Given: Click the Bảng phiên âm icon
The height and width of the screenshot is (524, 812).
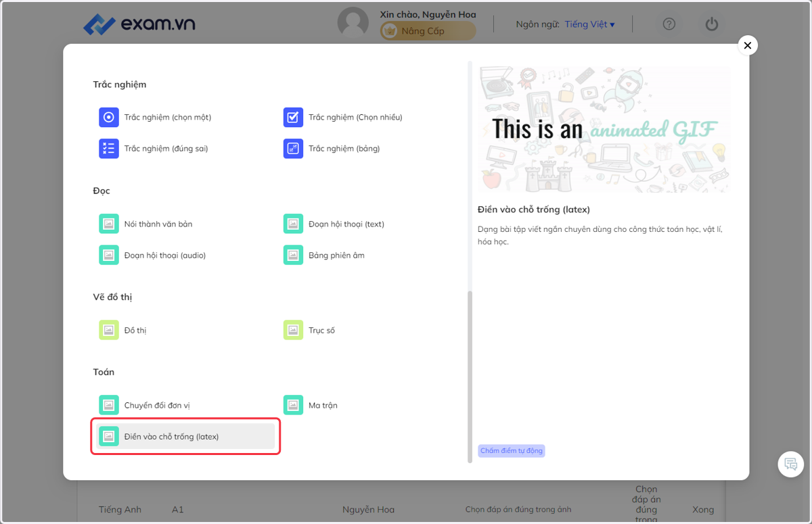Looking at the screenshot, I should tap(293, 255).
